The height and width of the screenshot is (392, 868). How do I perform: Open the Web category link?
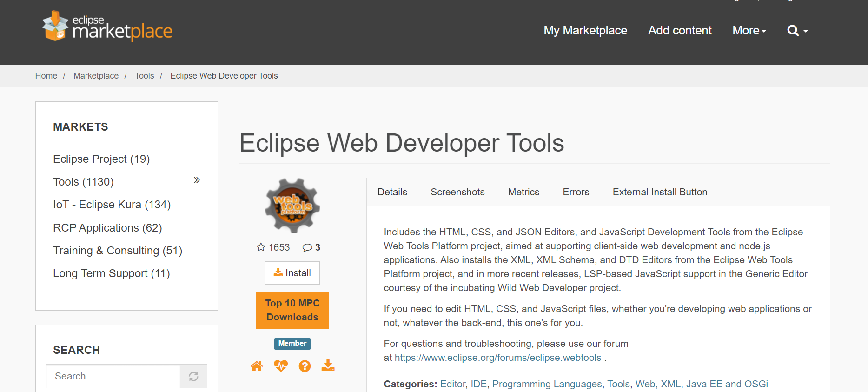coord(645,384)
